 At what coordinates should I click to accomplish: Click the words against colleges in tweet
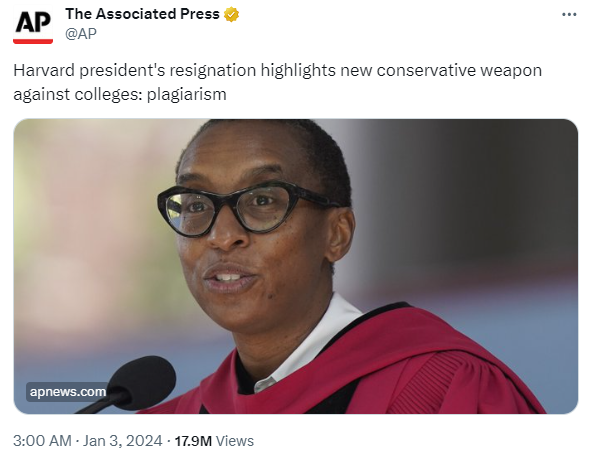[x=78, y=94]
